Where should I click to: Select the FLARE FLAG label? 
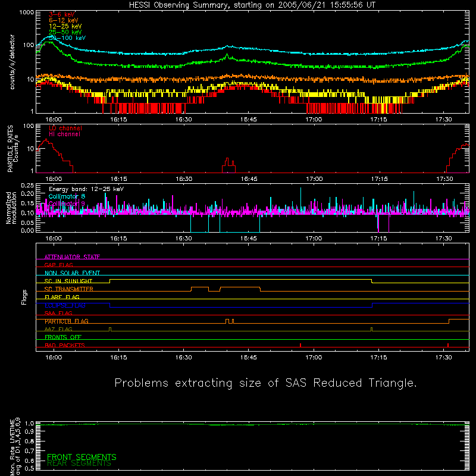pyautogui.click(x=62, y=297)
